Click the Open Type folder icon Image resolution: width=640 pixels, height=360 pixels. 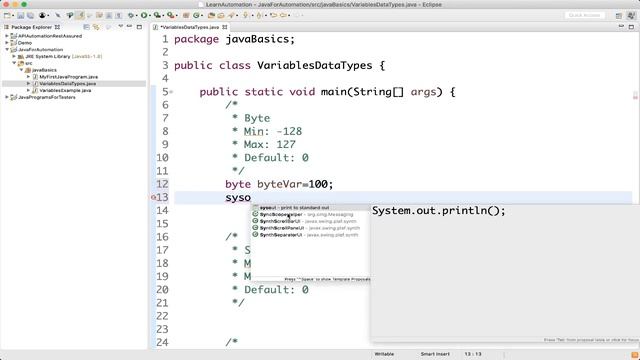[x=211, y=16]
